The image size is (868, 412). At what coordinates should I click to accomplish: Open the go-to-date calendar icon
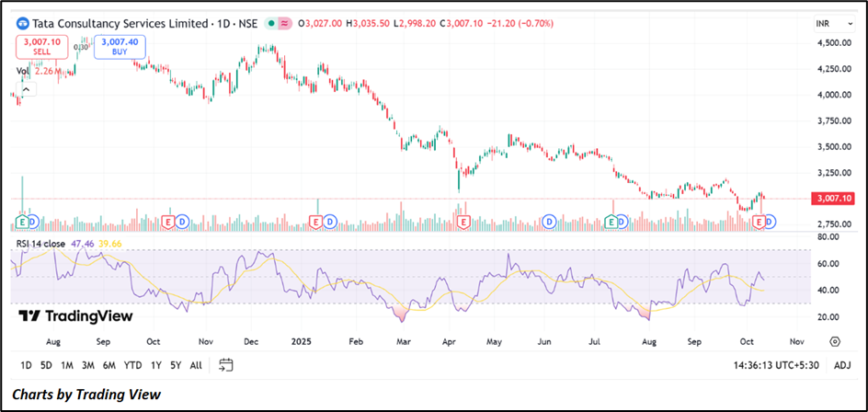[x=226, y=365]
